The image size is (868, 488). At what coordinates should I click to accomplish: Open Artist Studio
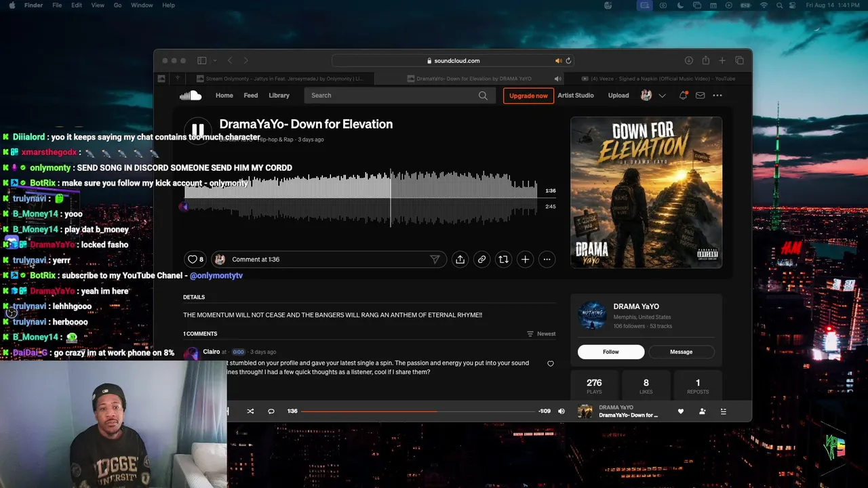pyautogui.click(x=576, y=96)
